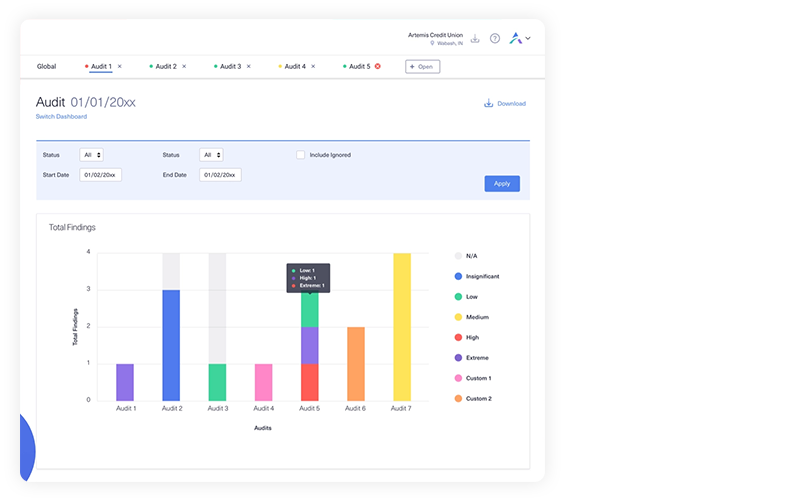Click the green segment of Audit 3 bar

click(217, 382)
